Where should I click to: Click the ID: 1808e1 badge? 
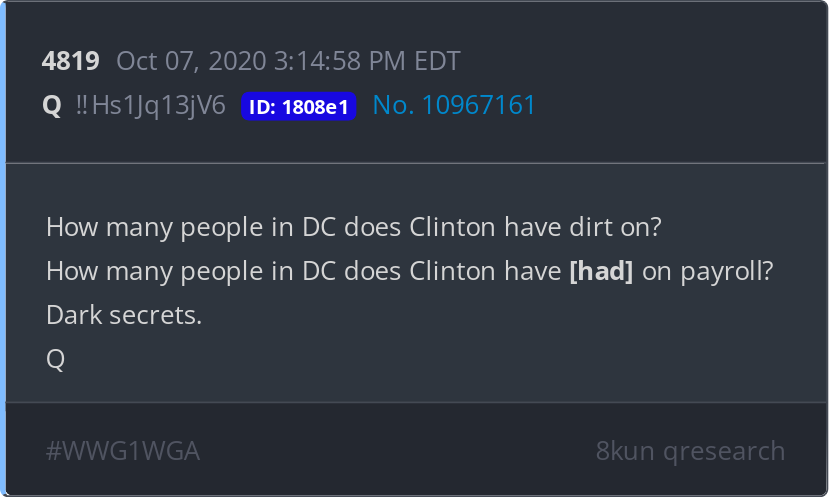coord(298,106)
